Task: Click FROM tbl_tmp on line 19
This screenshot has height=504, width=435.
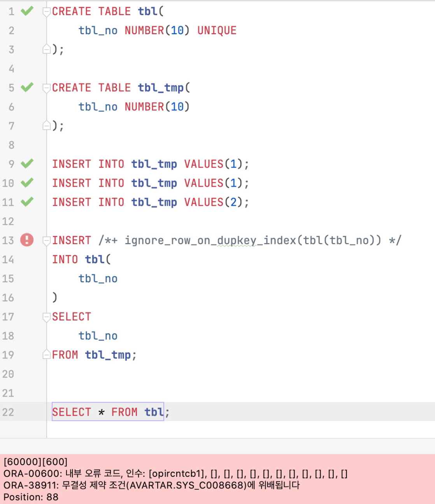Action: 91,355
